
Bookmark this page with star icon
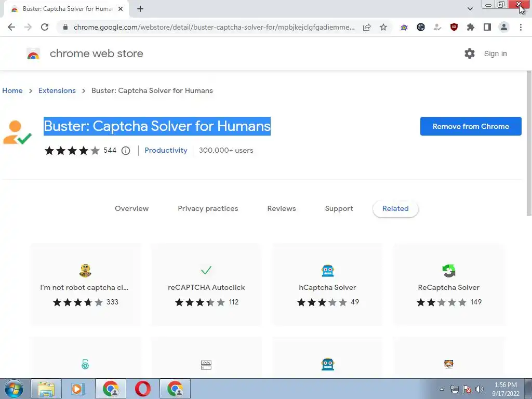point(383,27)
